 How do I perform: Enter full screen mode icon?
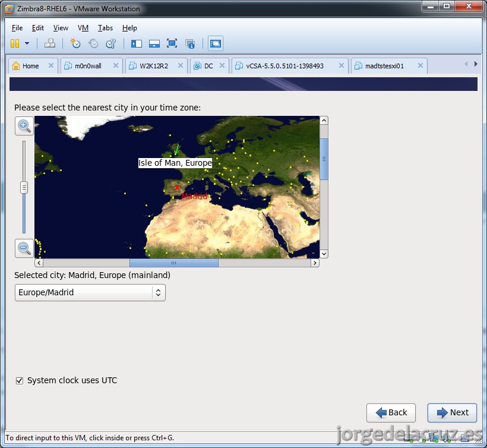[x=172, y=43]
